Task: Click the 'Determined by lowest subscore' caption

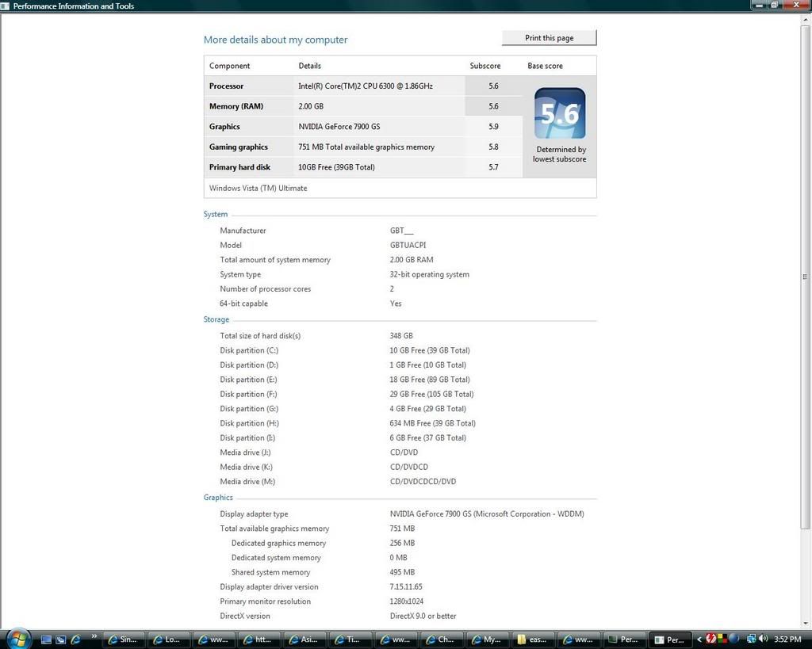Action: (x=560, y=155)
